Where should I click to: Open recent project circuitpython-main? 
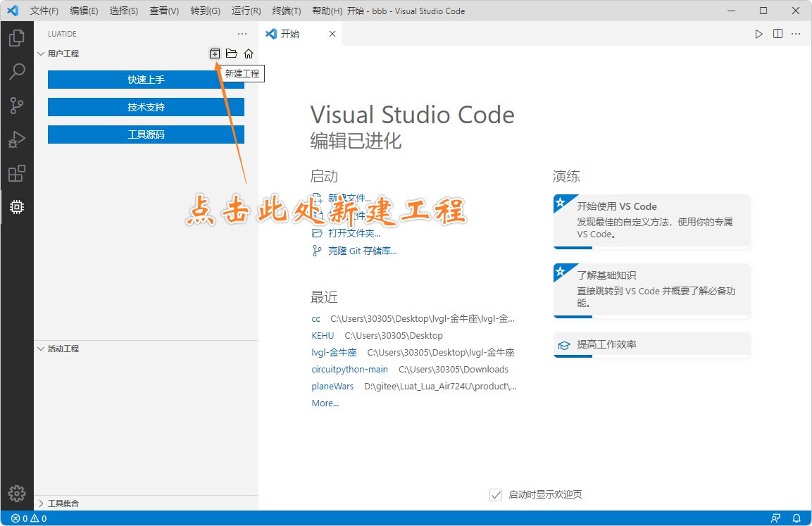tap(349, 369)
